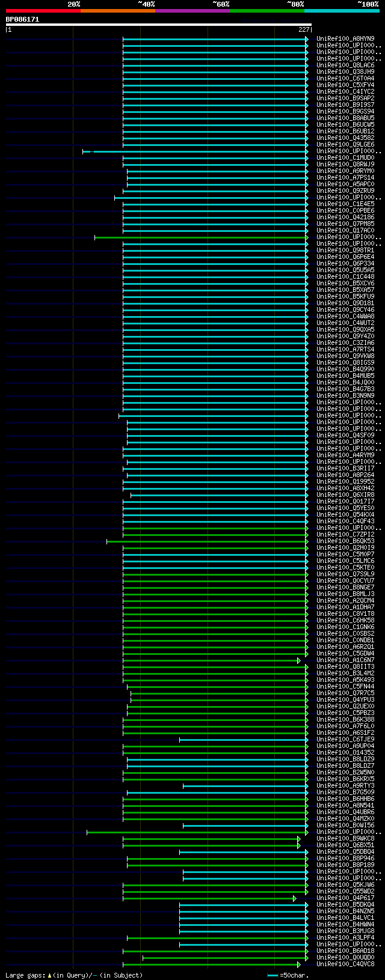
Task: Open hit UniRef100_Q4SF09
Action: pyautogui.click(x=345, y=435)
